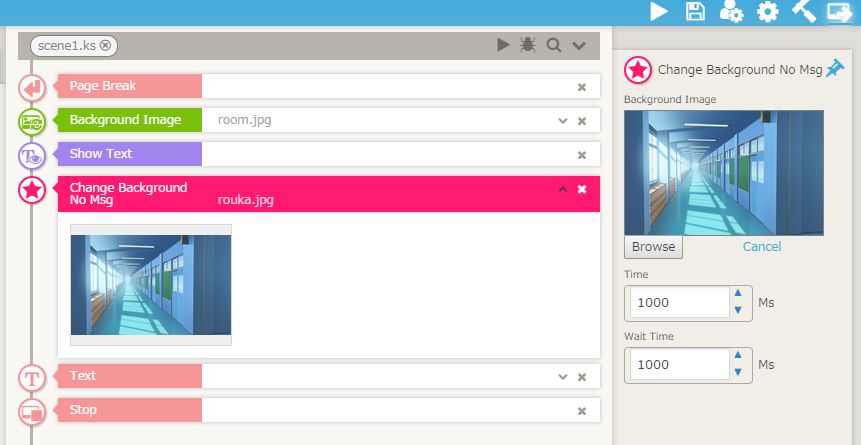
Task: Focus the Time input field
Action: coord(680,303)
